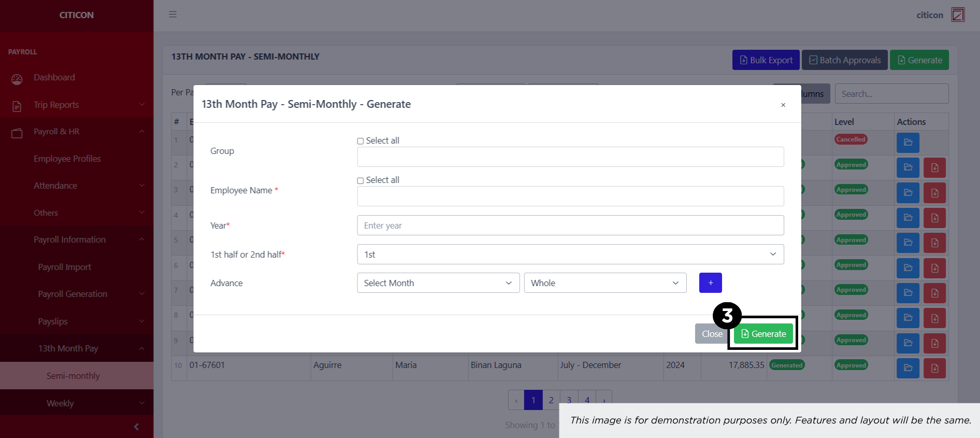Click the gray Close button in dialog
Image resolution: width=980 pixels, height=438 pixels.
point(711,334)
